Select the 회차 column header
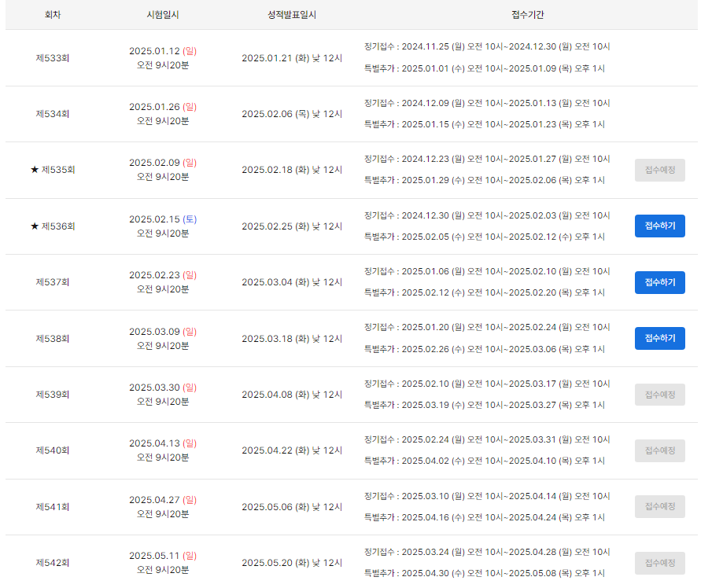This screenshot has height=588, width=723. click(53, 15)
